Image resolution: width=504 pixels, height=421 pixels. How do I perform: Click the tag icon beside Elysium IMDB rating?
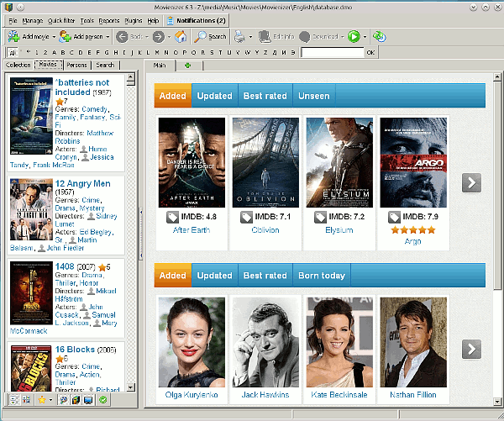(320, 218)
